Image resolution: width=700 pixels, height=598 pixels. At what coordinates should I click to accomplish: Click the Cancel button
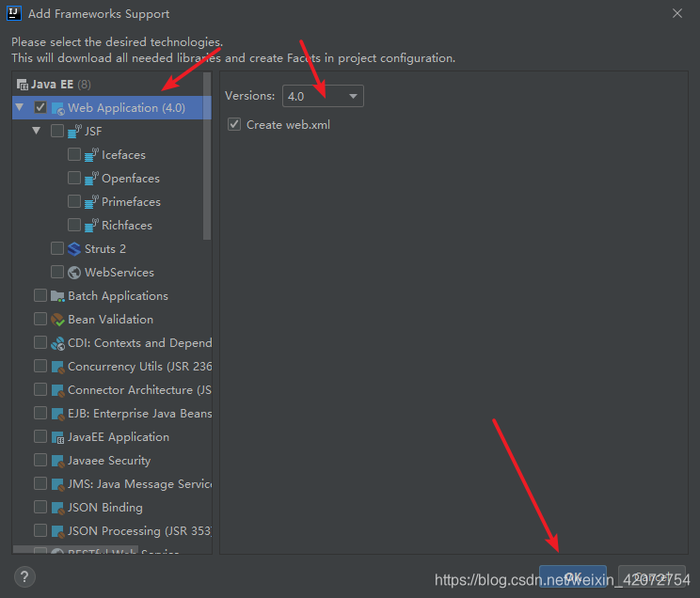(x=652, y=577)
